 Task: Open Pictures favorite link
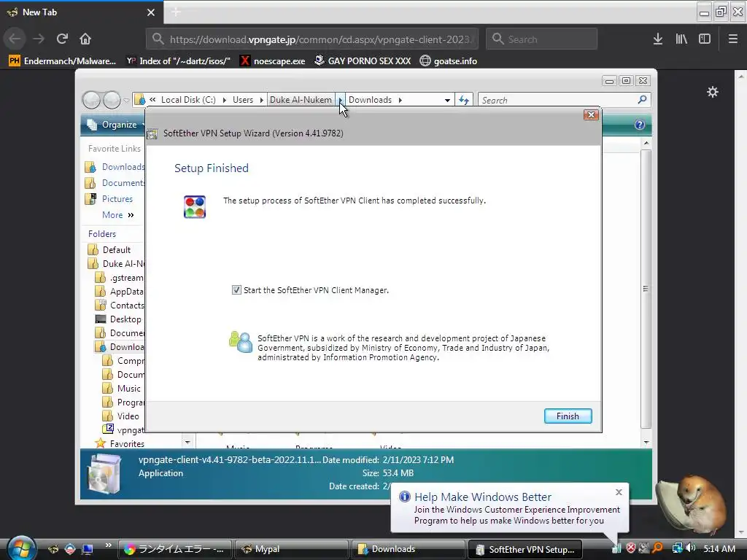click(109, 199)
